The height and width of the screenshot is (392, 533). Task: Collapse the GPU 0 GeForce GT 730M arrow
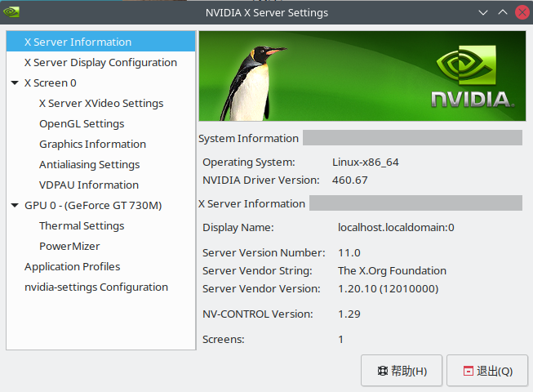pyautogui.click(x=15, y=205)
